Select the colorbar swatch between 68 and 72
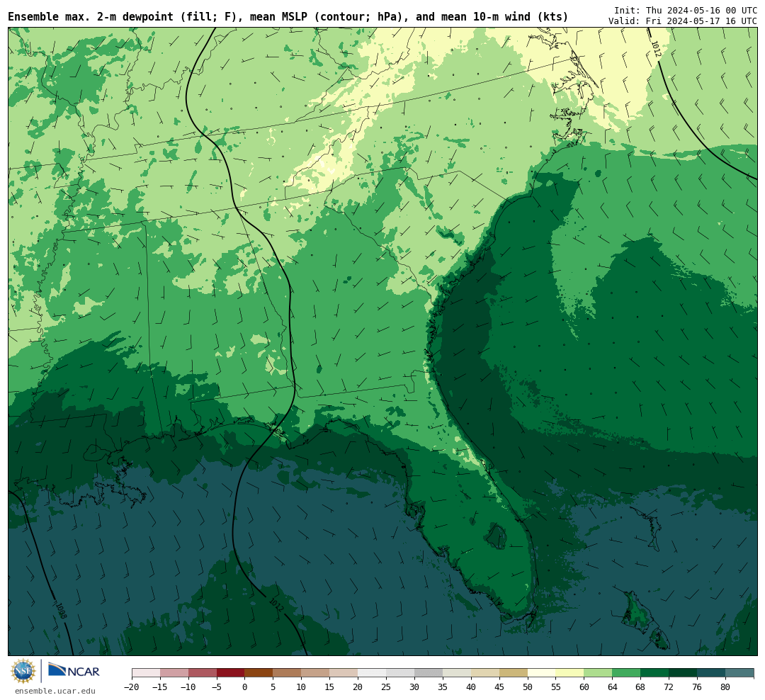This screenshot has width=765, height=700. [x=655, y=673]
